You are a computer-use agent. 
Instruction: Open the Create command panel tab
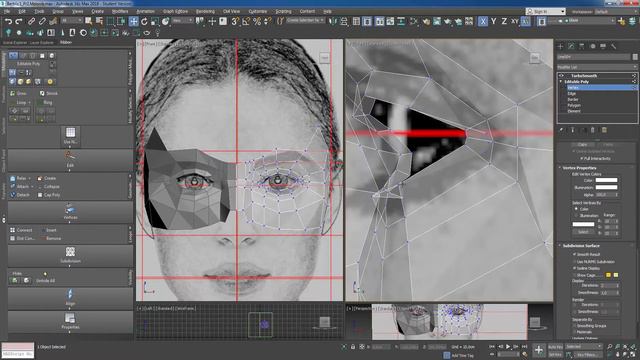[x=560, y=47]
